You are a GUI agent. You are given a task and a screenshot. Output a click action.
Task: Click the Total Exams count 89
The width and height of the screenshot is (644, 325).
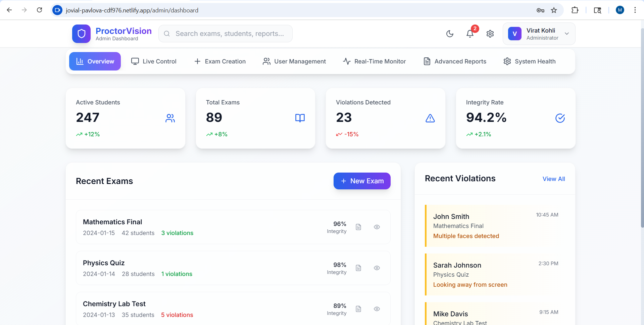pyautogui.click(x=214, y=118)
